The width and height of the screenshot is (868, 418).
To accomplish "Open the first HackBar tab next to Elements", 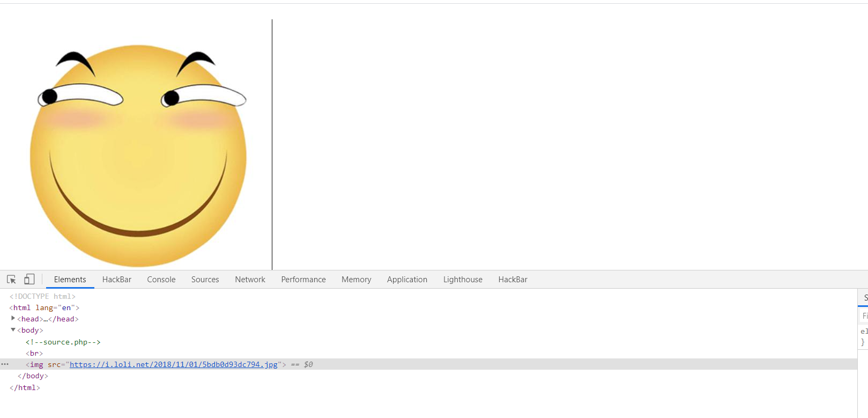I will tap(117, 280).
